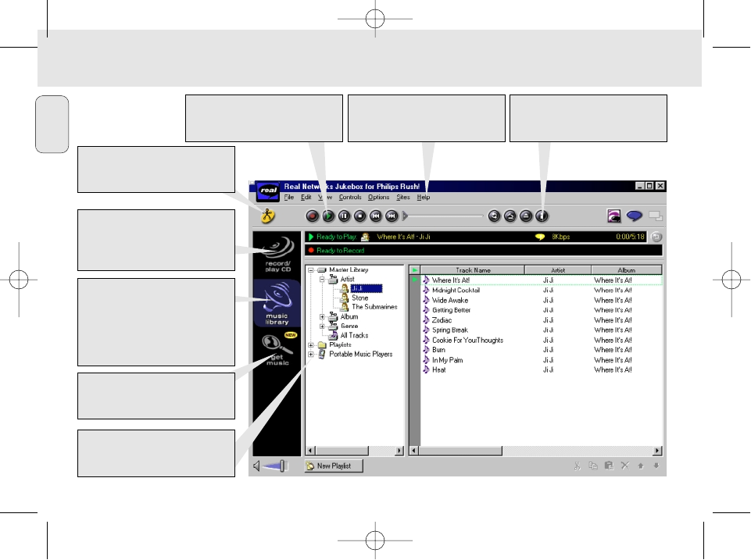
Task: Collapse the Artist tree node
Action: (322, 279)
